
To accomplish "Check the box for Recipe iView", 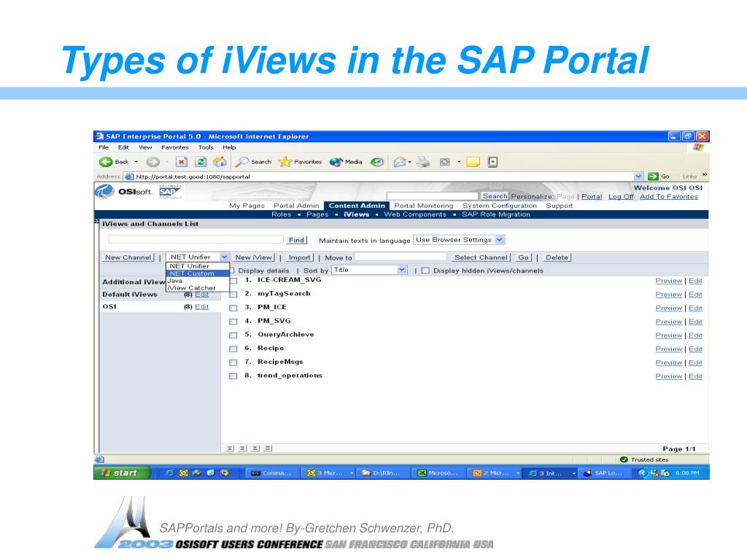I will [x=233, y=349].
